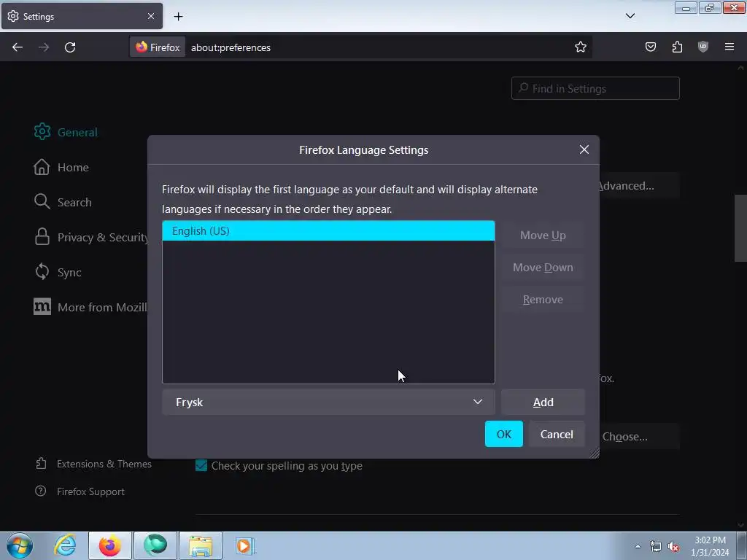Open the green swirl browser taskbar icon
The image size is (747, 560).
point(155,545)
